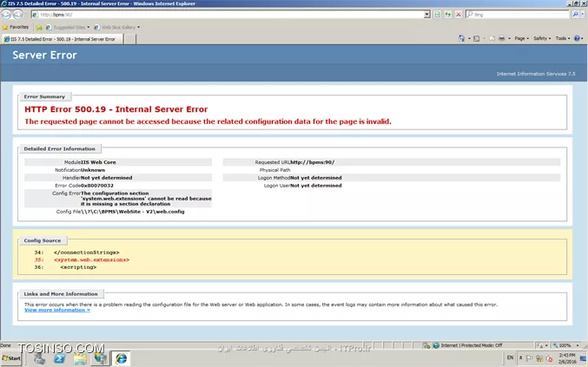Click the Print toolbar icon
The height and width of the screenshot is (367, 588).
coord(502,38)
